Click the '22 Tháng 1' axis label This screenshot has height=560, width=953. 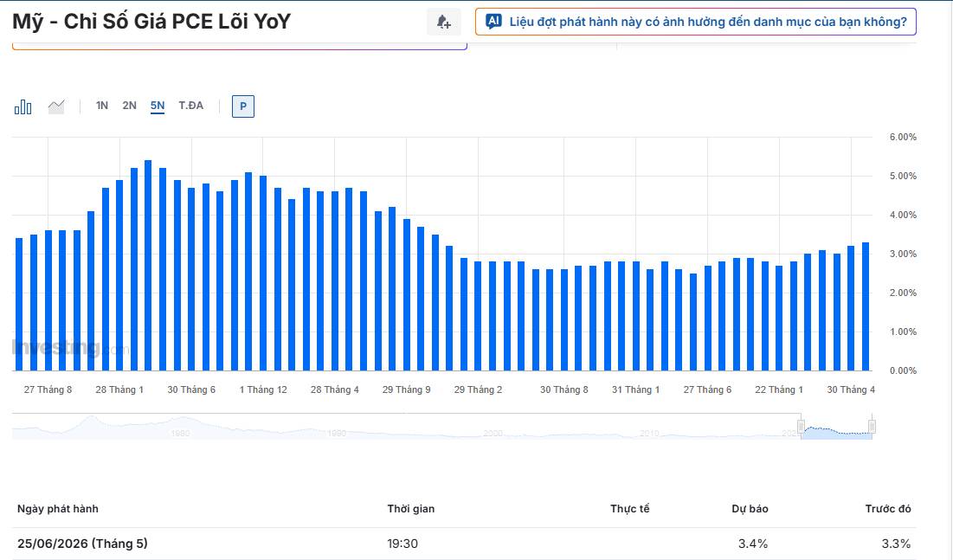(x=779, y=389)
